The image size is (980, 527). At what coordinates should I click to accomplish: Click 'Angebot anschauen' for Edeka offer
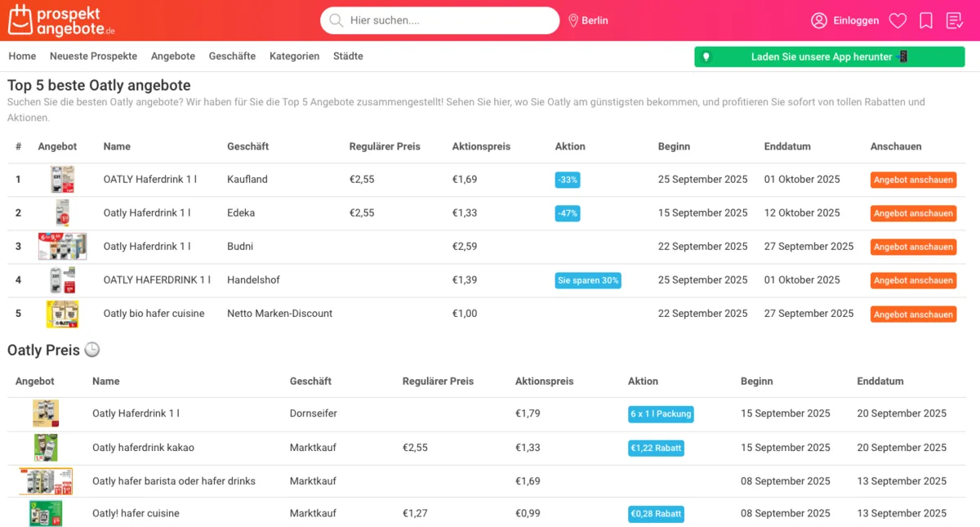pos(913,213)
